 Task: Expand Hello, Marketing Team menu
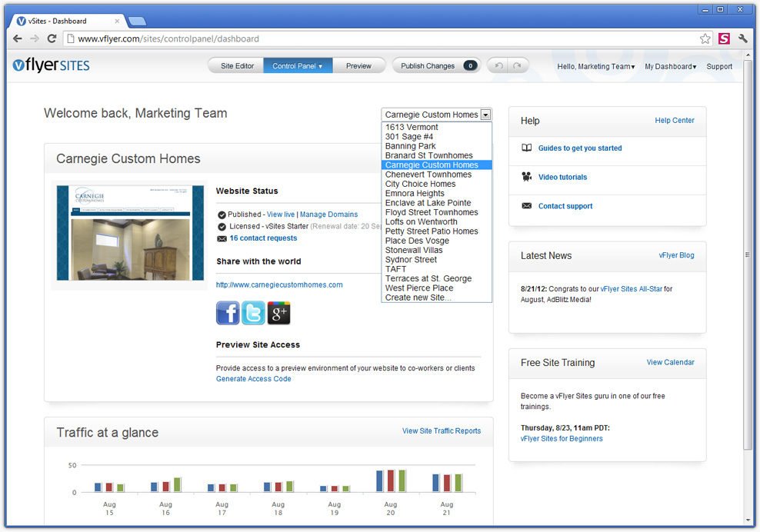point(595,66)
